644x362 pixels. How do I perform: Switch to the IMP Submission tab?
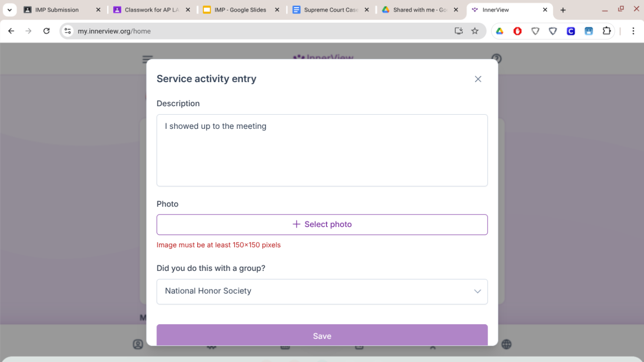point(56,10)
